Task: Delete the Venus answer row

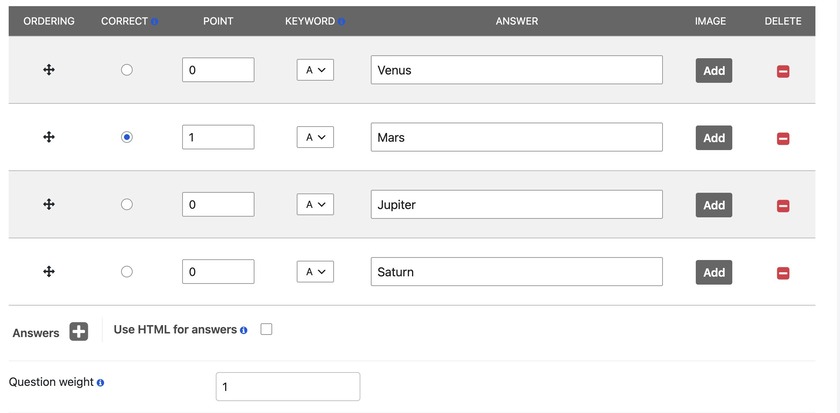Action: point(783,71)
